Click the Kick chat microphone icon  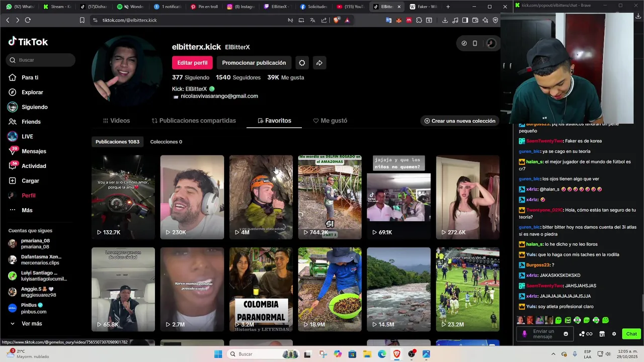(x=524, y=334)
